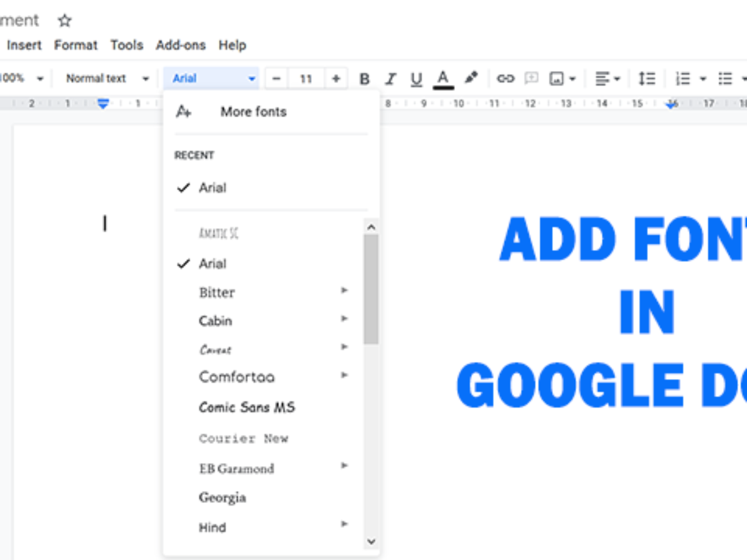747x560 pixels.
Task: Open the text color picker
Action: tap(443, 79)
